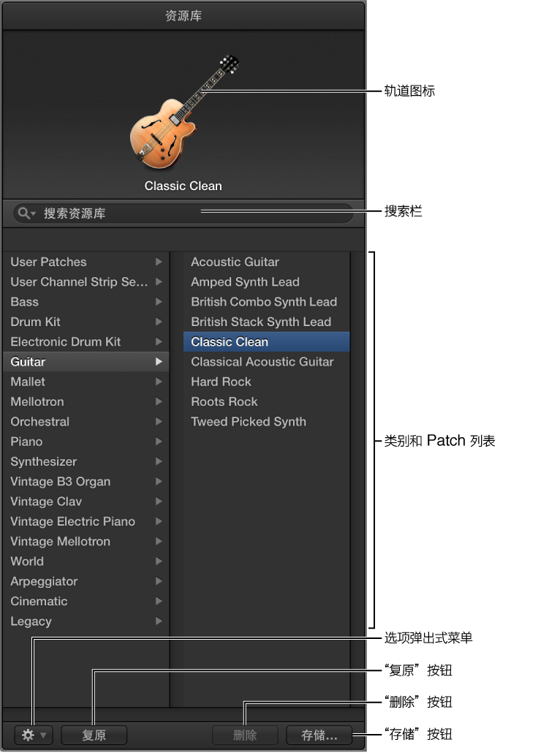560x753 pixels.
Task: Click the 搜索资源库 search field
Action: [183, 213]
